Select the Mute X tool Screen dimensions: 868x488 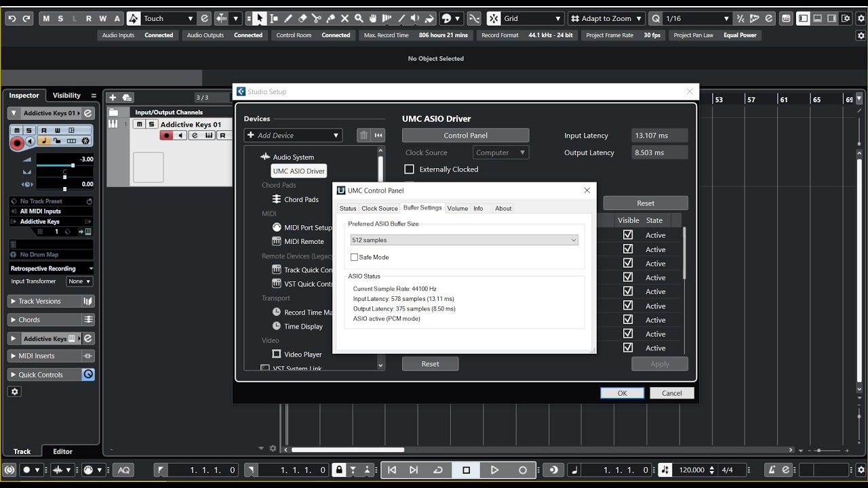[344, 18]
